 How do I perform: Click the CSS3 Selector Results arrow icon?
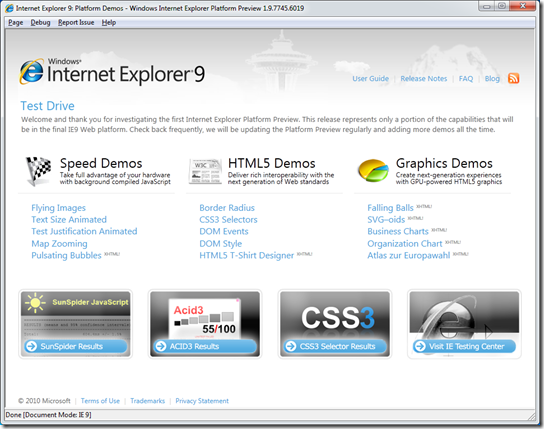click(x=291, y=346)
